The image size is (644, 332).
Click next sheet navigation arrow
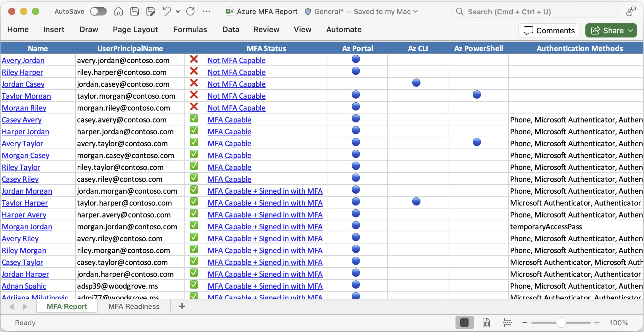(25, 306)
